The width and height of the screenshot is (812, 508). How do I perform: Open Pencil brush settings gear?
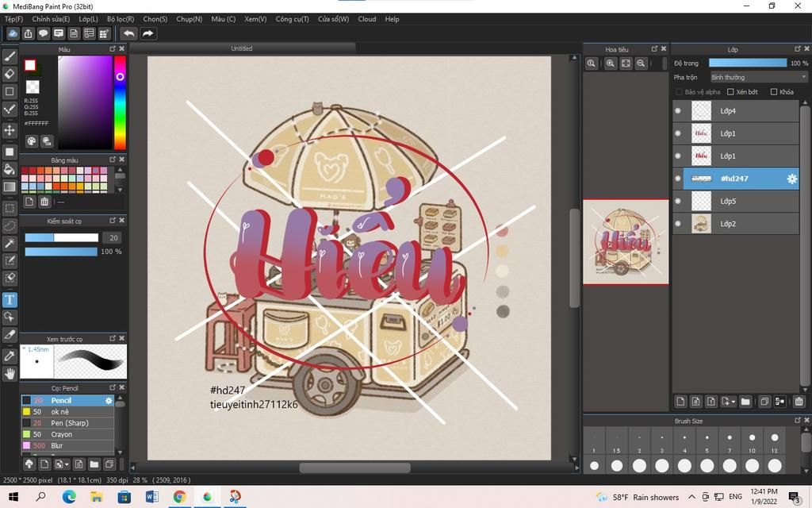pyautogui.click(x=109, y=401)
